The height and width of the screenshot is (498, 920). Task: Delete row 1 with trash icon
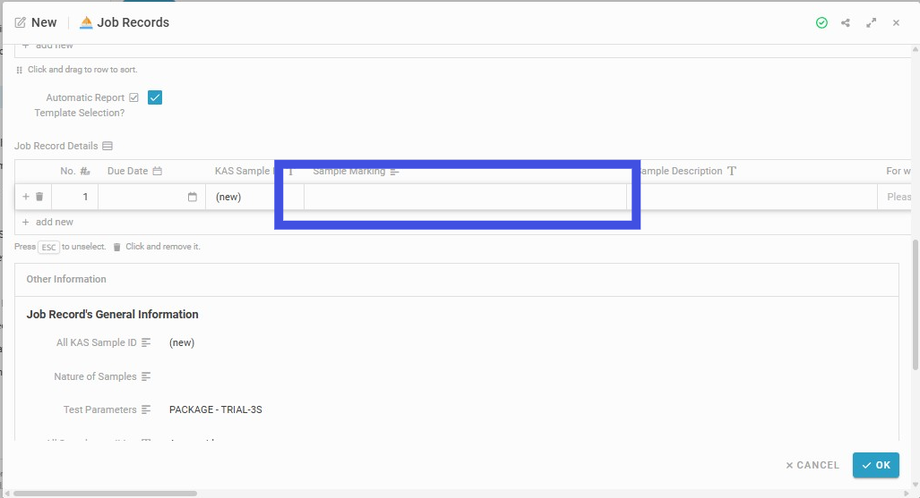click(x=39, y=197)
